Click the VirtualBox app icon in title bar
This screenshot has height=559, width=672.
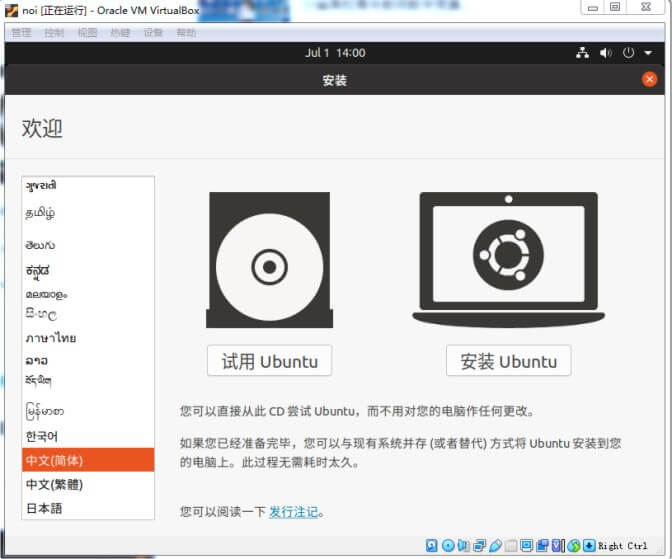click(x=12, y=10)
